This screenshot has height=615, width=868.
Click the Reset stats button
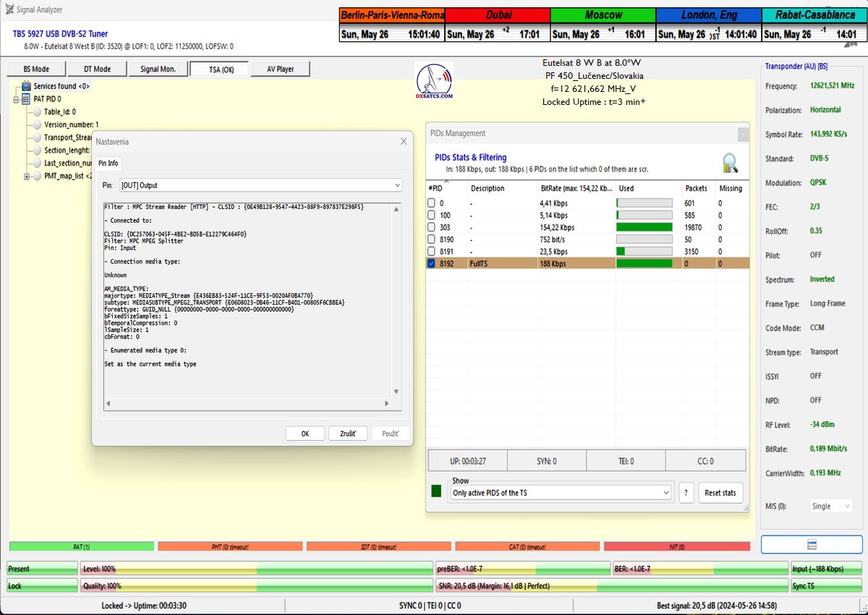click(x=720, y=493)
